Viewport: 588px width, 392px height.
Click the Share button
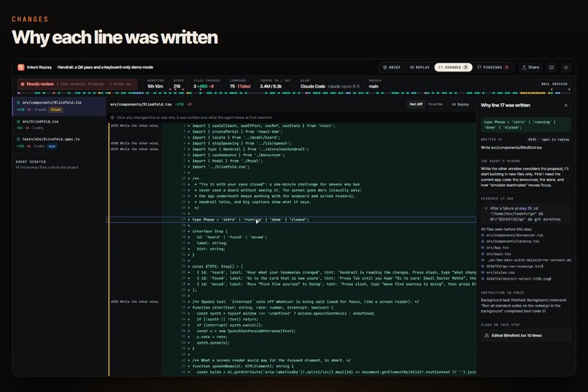(530, 67)
